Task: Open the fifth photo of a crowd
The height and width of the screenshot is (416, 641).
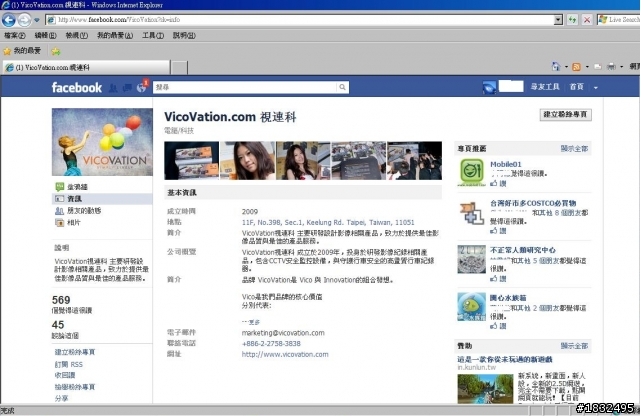Action: pos(415,161)
